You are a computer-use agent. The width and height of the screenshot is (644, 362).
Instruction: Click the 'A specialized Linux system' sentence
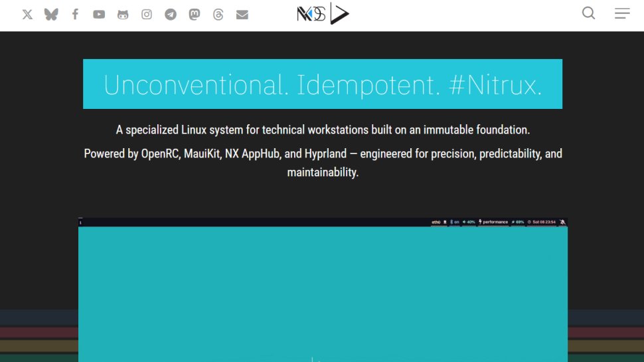(323, 130)
